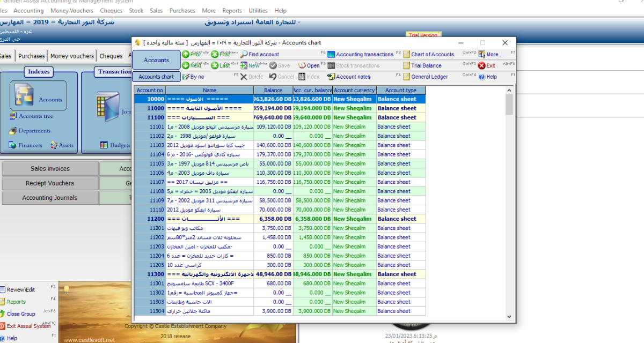644x343 pixels.
Task: Create a New account entry
Action: [x=250, y=65]
